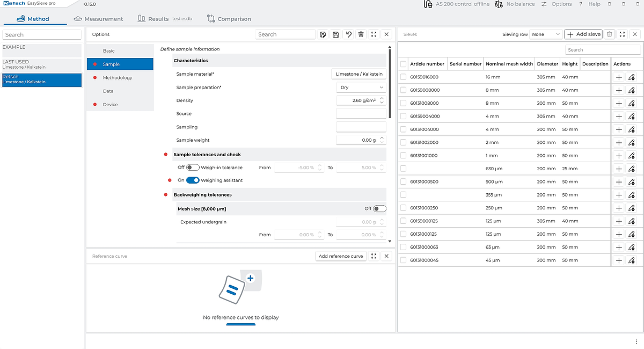Switch to the Measurement tab
This screenshot has width=644, height=349.
(98, 19)
